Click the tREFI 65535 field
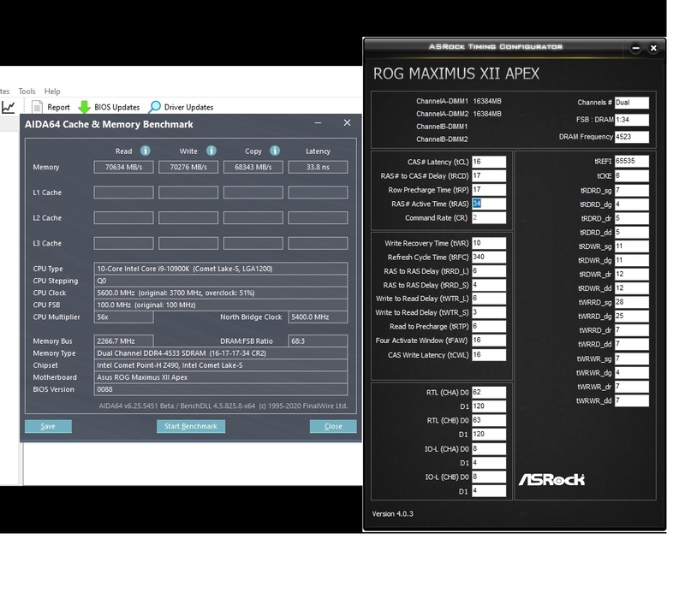Screen dimensions: 685x616 point(632,161)
